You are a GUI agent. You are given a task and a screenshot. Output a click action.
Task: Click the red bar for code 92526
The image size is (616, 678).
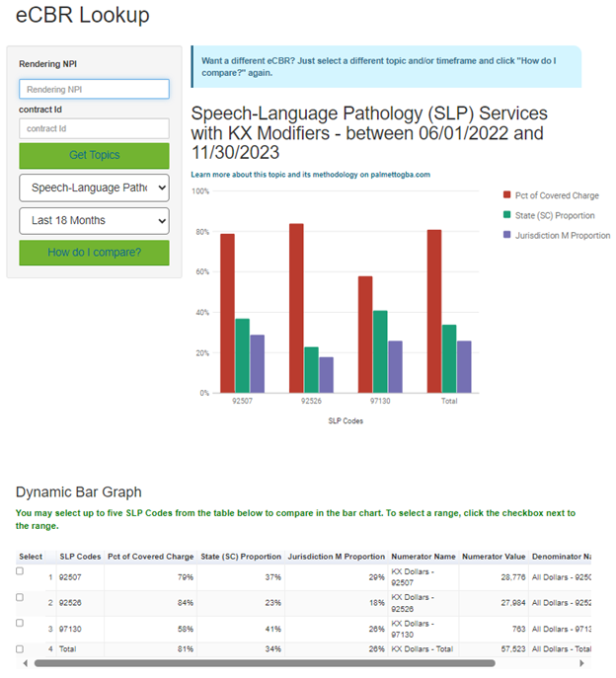(x=296, y=308)
